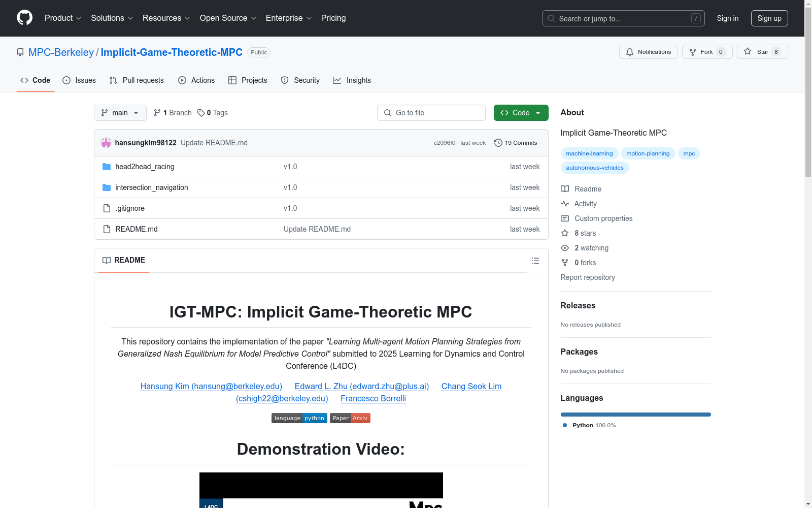Open the Packages heading link

pyautogui.click(x=579, y=352)
